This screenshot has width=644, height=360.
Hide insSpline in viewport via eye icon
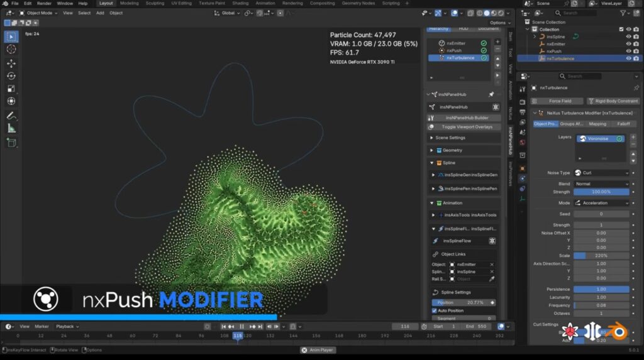point(628,37)
